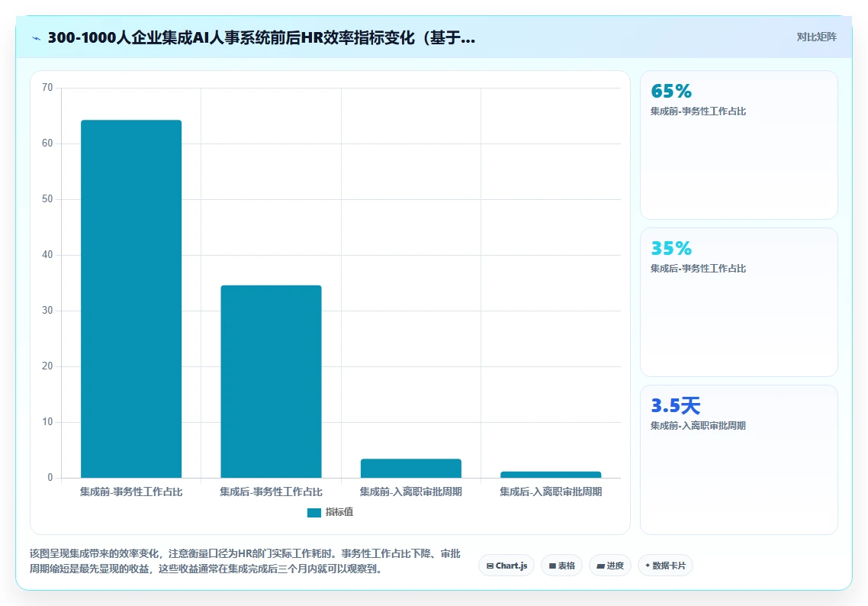
Task: Select the 表格 tag chip
Action: pos(561,566)
